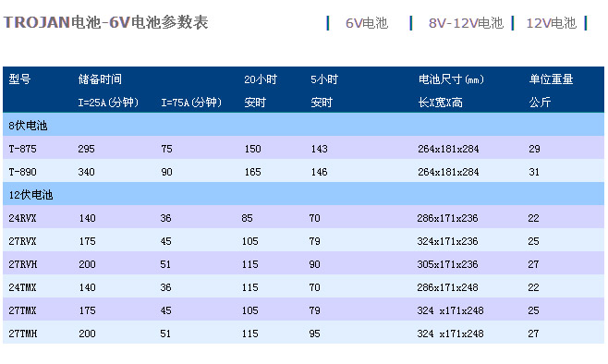Click weight 31 in T-890 row
This screenshot has width=608, height=364.
coord(534,172)
